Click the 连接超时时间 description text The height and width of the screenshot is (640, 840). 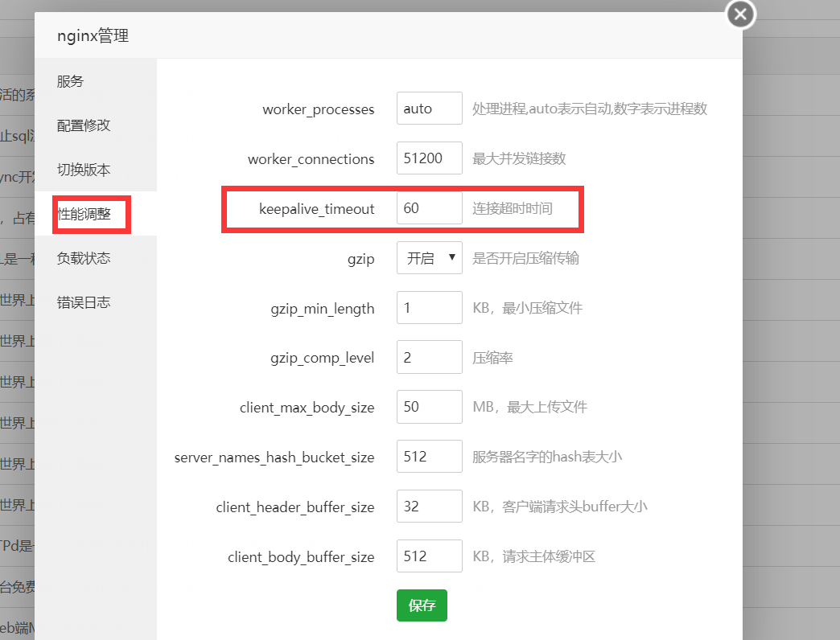pos(513,208)
